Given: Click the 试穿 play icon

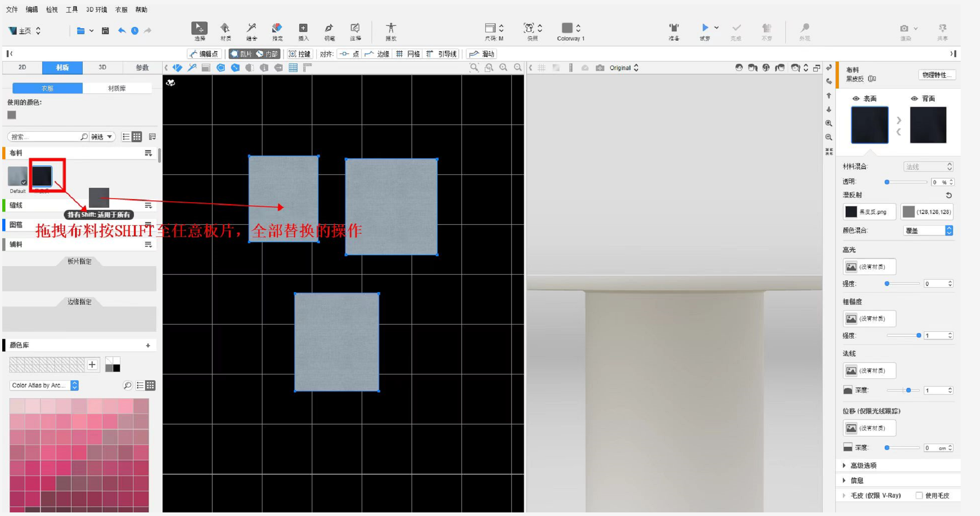Looking at the screenshot, I should tap(705, 28).
